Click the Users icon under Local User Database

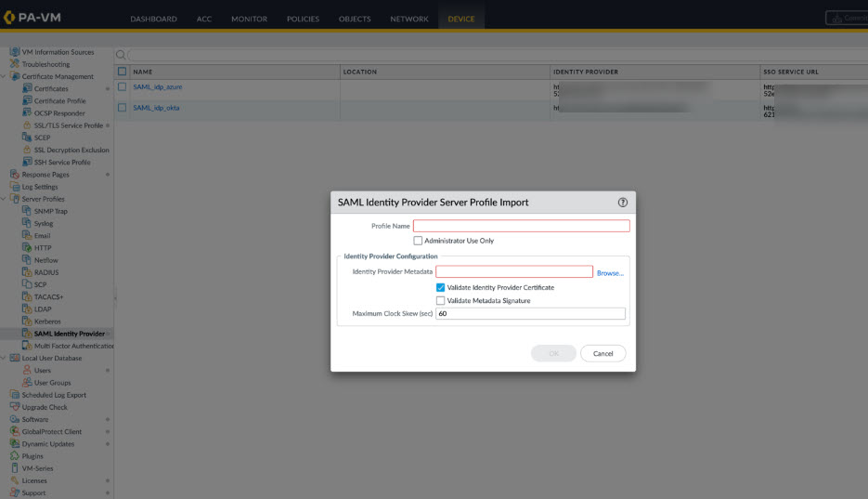pos(27,370)
